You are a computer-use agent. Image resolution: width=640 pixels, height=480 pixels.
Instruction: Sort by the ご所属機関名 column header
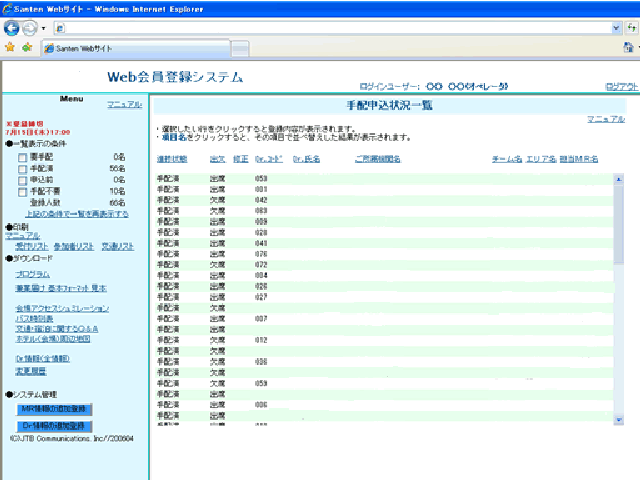click(x=378, y=159)
